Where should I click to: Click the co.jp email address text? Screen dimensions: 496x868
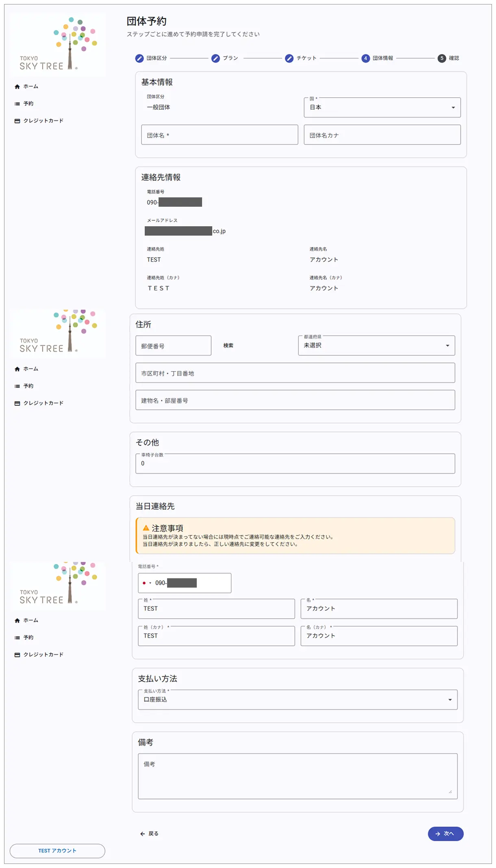[x=185, y=231]
